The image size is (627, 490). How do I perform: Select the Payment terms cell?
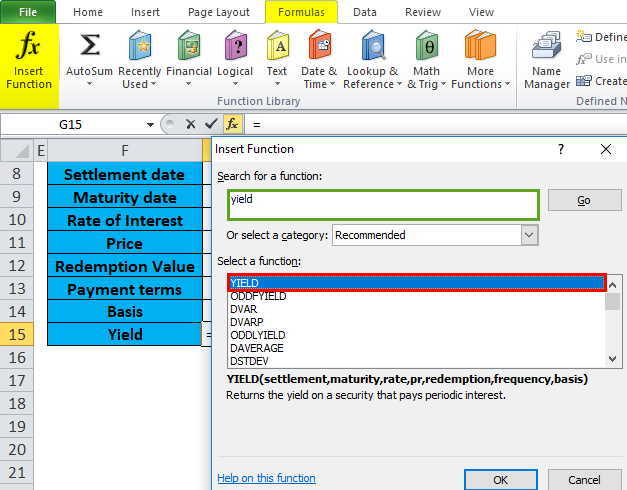point(125,289)
